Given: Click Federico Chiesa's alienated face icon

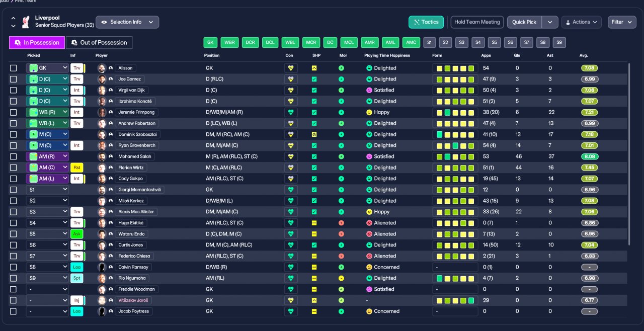Looking at the screenshot, I should click(x=369, y=256).
